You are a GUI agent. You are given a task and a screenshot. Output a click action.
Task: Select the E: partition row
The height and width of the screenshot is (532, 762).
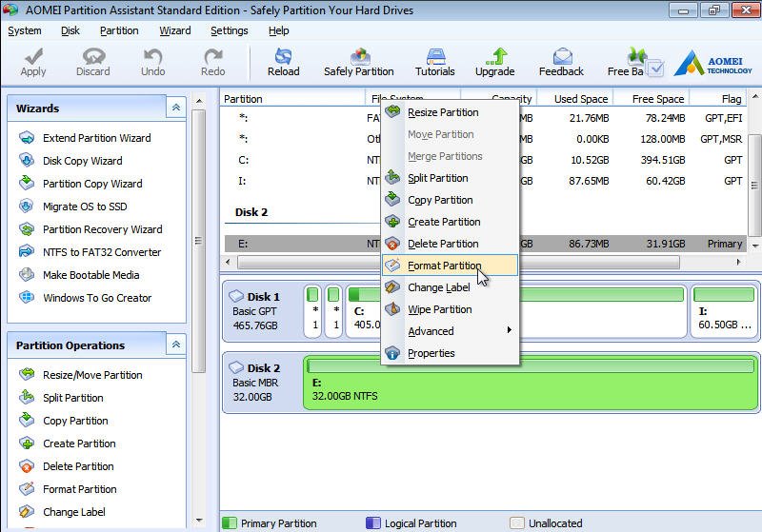(x=486, y=244)
